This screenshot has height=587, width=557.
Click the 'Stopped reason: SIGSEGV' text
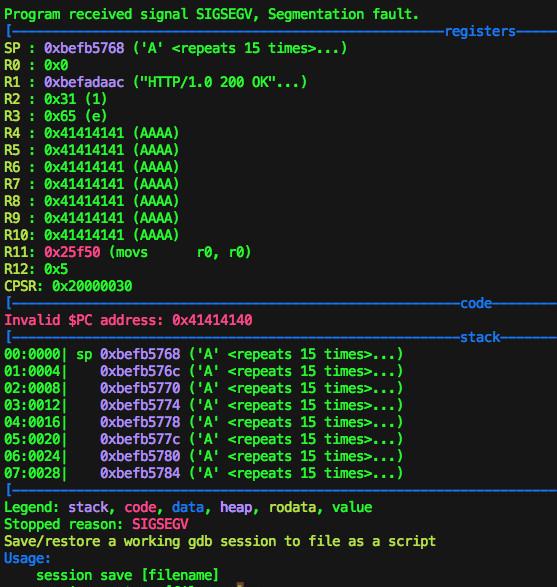point(96,524)
